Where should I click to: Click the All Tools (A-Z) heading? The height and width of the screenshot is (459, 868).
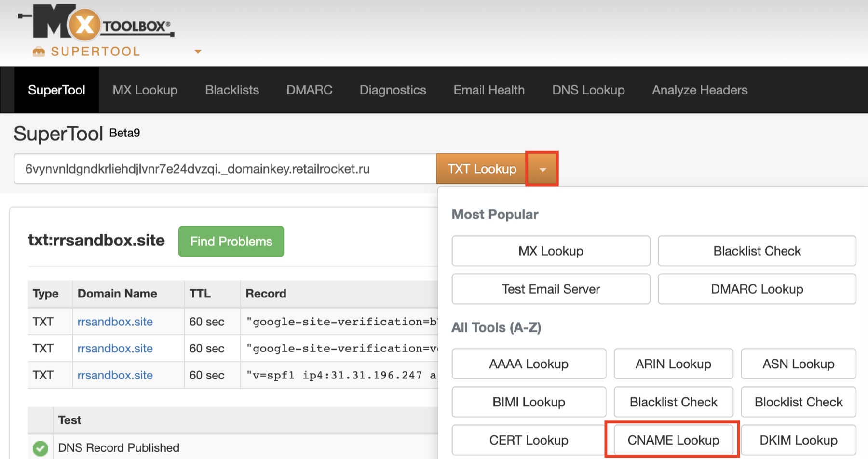(x=496, y=327)
